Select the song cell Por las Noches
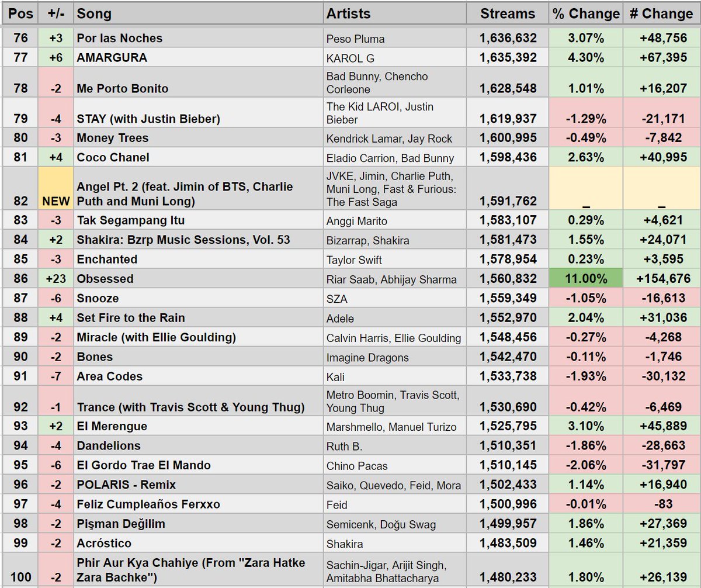The width and height of the screenshot is (701, 588). pyautogui.click(x=199, y=38)
